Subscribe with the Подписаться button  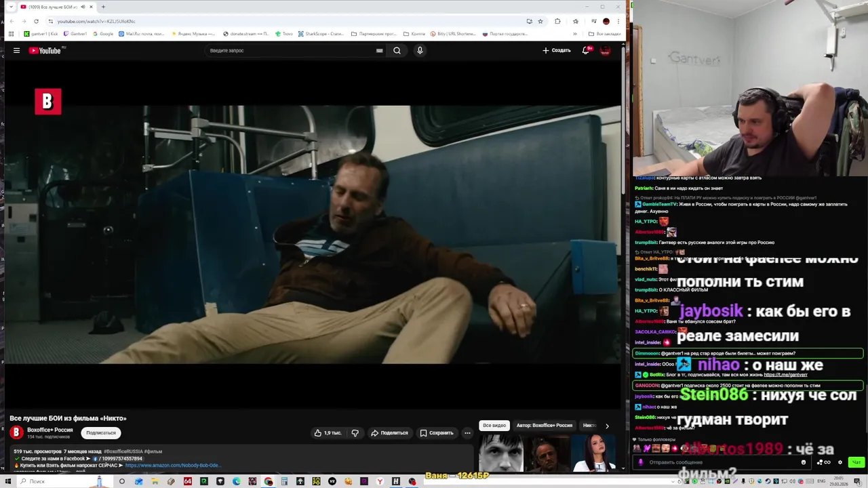pyautogui.click(x=101, y=432)
